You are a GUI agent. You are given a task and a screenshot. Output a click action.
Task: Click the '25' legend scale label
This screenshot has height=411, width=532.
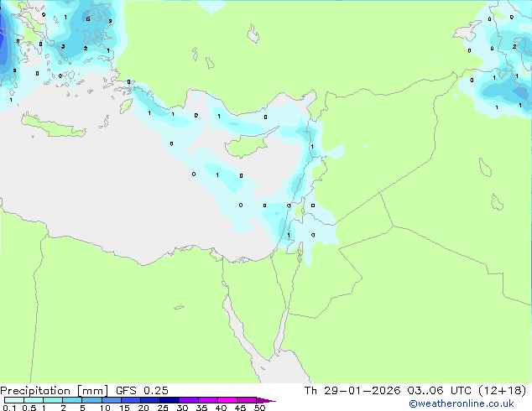(163, 408)
